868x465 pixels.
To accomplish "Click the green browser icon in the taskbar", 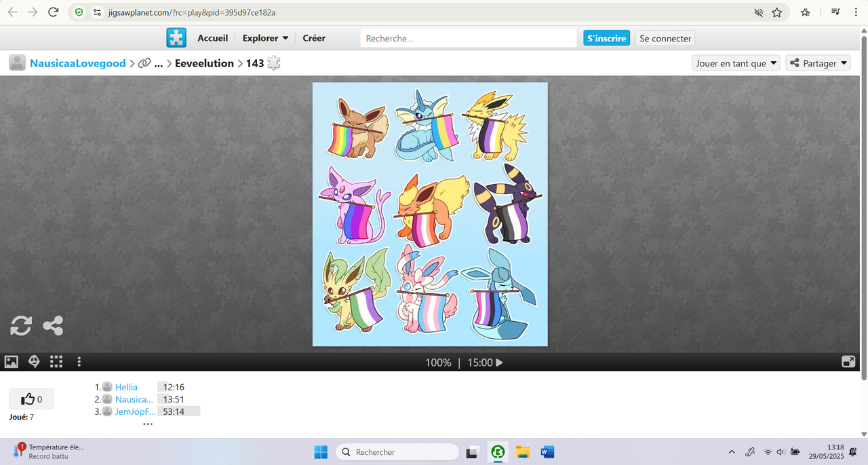I will tap(498, 452).
